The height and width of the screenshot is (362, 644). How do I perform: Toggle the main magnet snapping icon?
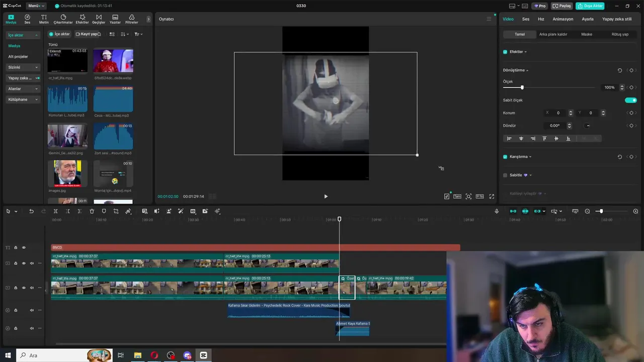[x=513, y=211]
